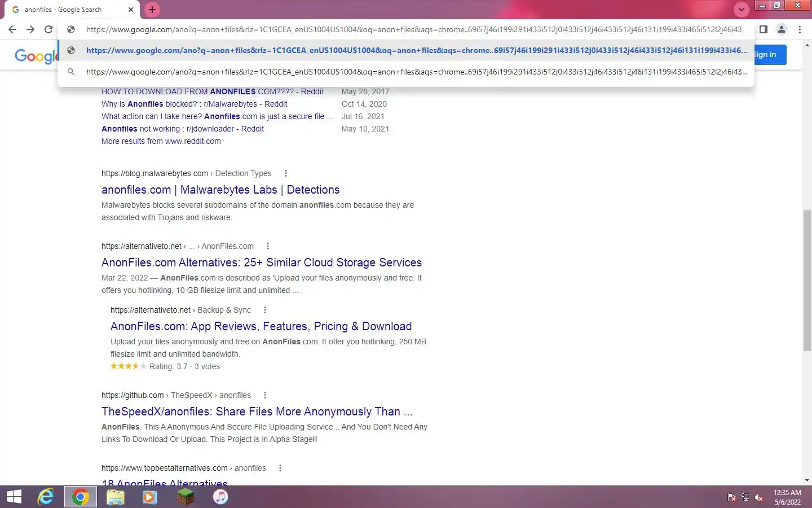Click the network status tray icon
The height and width of the screenshot is (508, 812).
tap(745, 497)
